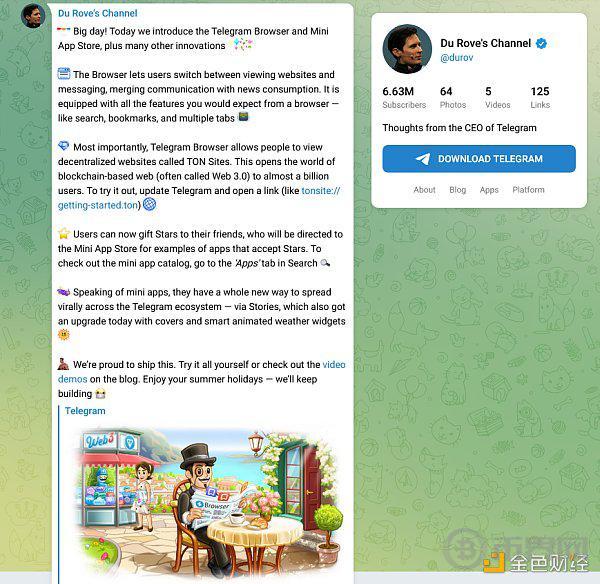Image resolution: width=600 pixels, height=584 pixels.
Task: Go to the Blog footer link
Action: 457,190
